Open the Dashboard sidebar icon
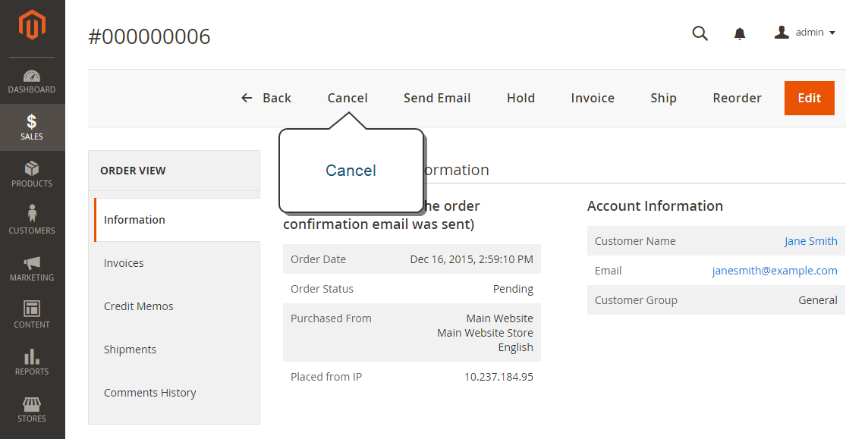This screenshot has height=439, width=868. click(x=32, y=76)
